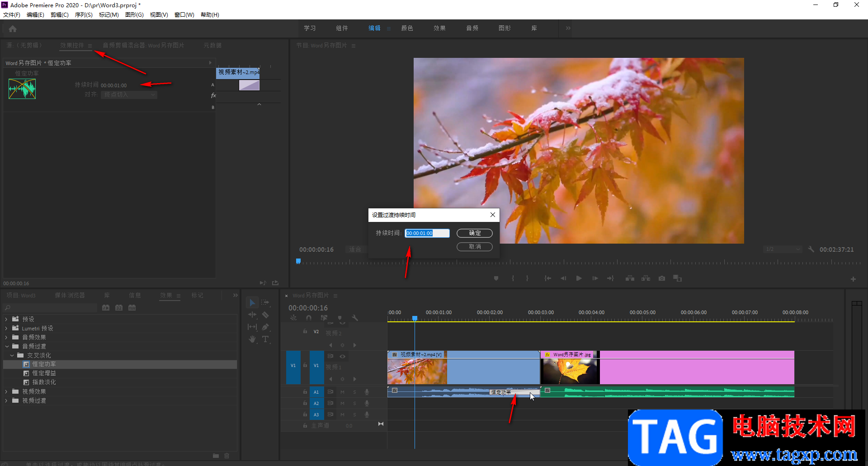Viewport: 868px width, 466px height.
Task: Click the Extract button
Action: [x=646, y=278]
